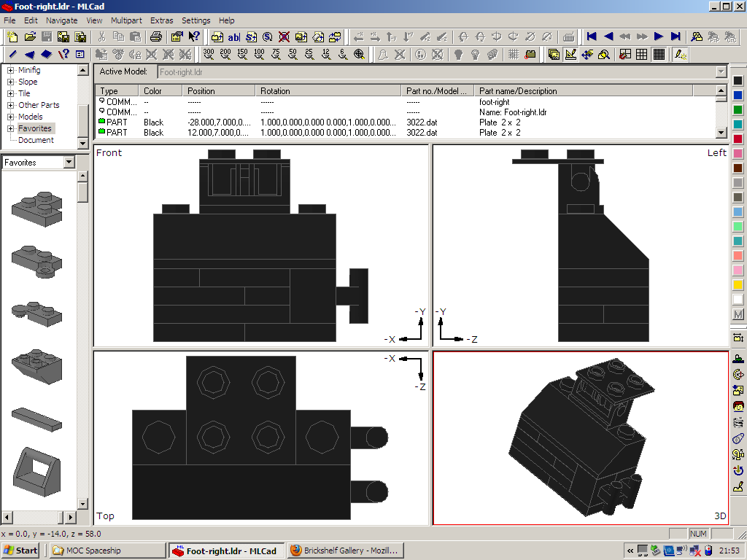Open the Favorites parts group dropdown

click(x=69, y=163)
